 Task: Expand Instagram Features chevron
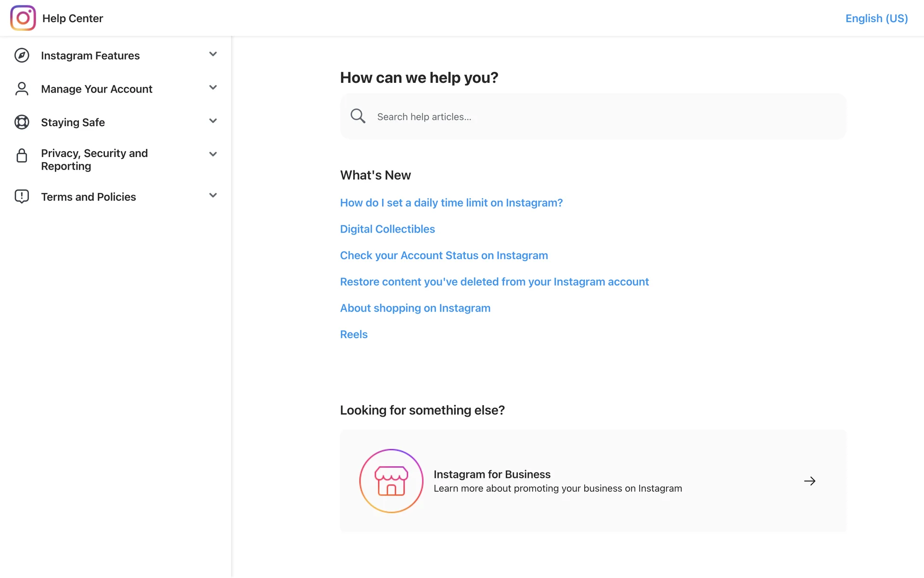[x=213, y=54]
